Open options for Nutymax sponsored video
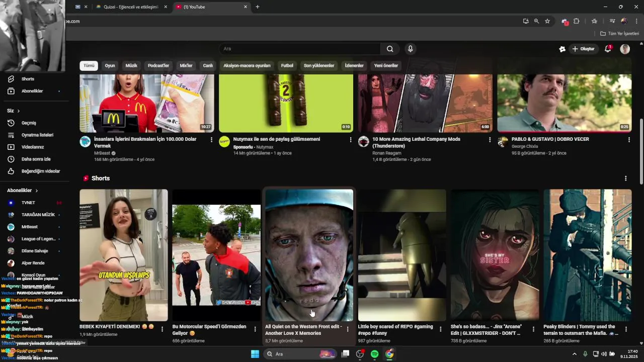 coord(351,140)
